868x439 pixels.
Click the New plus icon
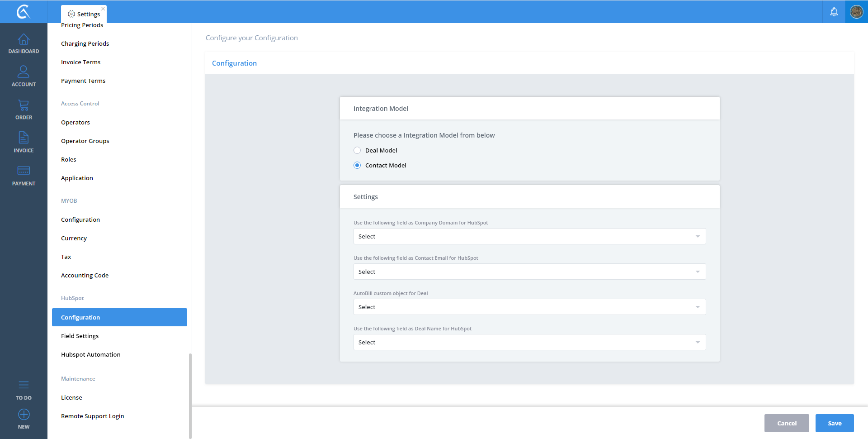click(x=24, y=415)
